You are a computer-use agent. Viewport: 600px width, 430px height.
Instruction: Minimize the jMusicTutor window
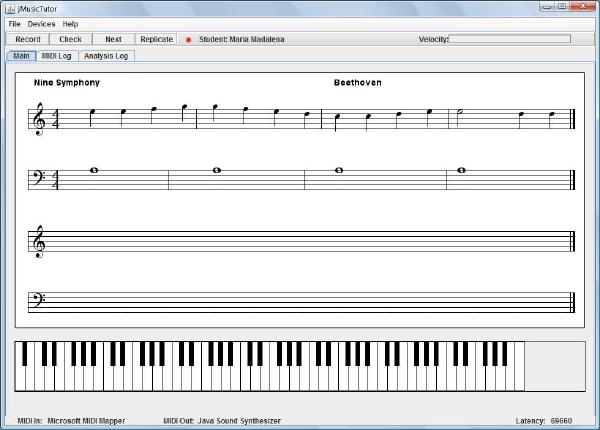coord(546,6)
